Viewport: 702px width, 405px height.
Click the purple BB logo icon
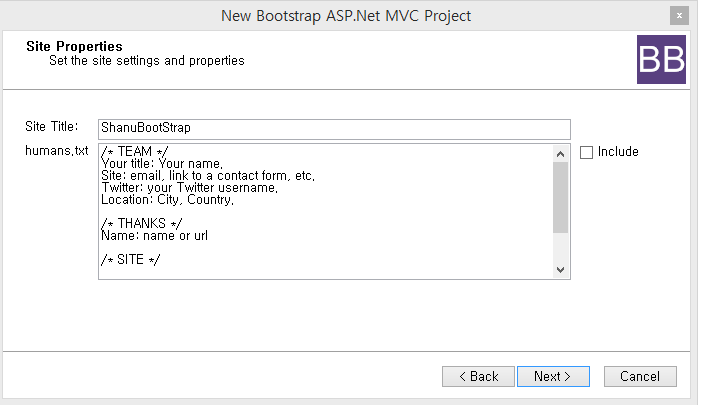click(661, 59)
